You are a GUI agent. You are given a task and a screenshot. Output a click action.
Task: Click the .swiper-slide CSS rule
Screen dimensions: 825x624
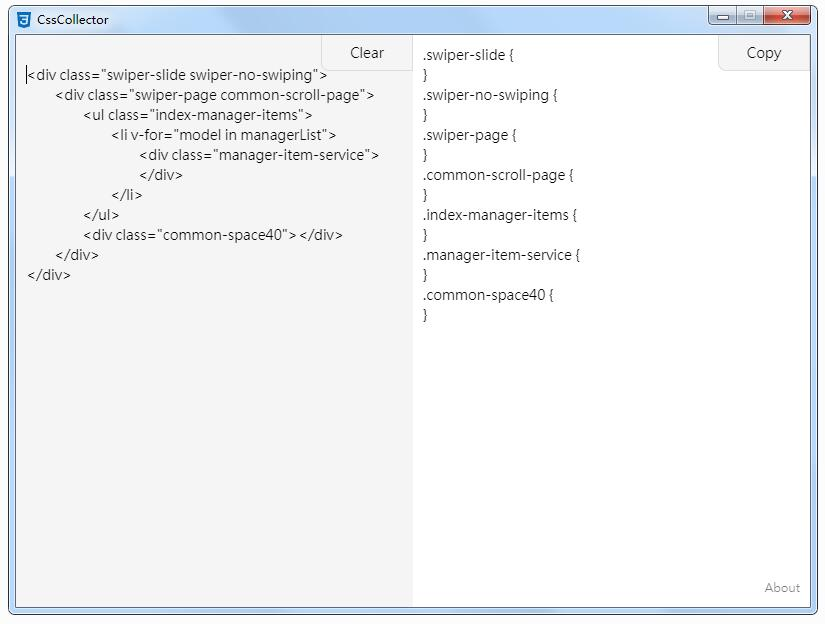point(468,55)
